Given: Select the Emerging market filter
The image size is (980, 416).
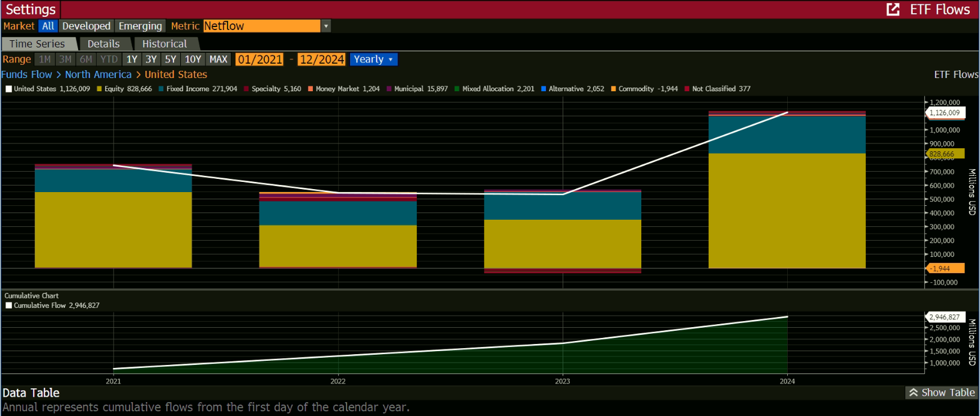Looking at the screenshot, I should coord(141,26).
